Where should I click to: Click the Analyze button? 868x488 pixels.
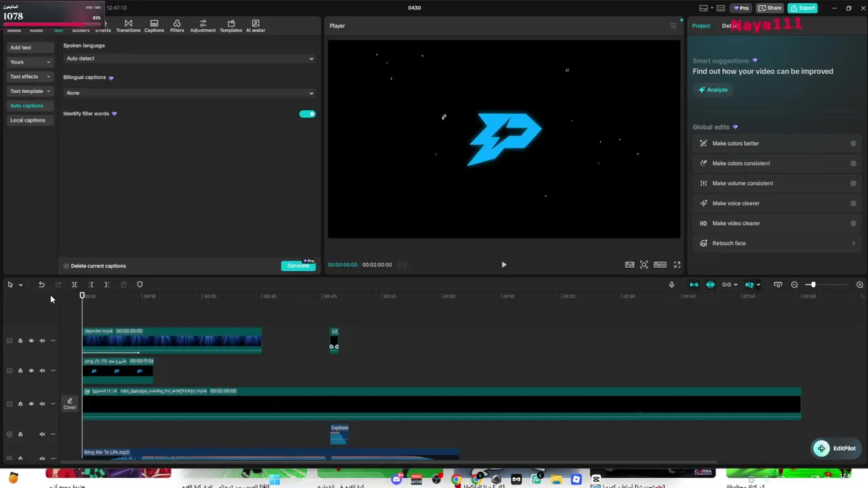coord(713,90)
